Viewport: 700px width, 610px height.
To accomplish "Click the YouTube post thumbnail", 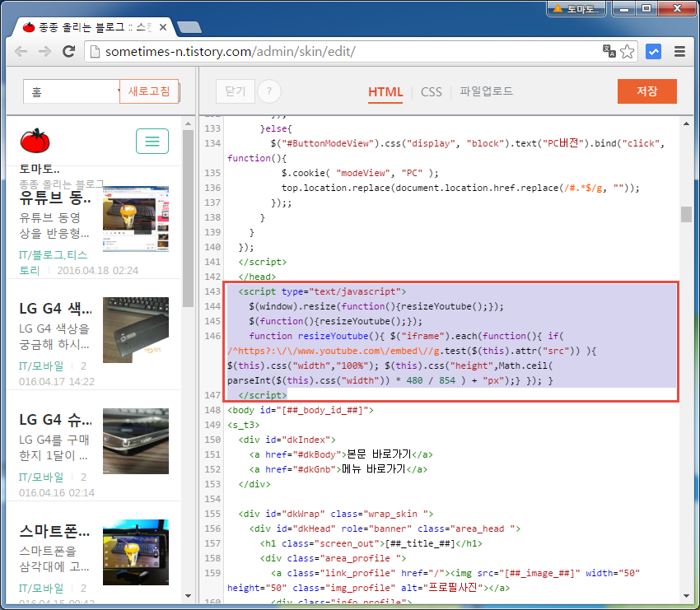I will pos(136,219).
